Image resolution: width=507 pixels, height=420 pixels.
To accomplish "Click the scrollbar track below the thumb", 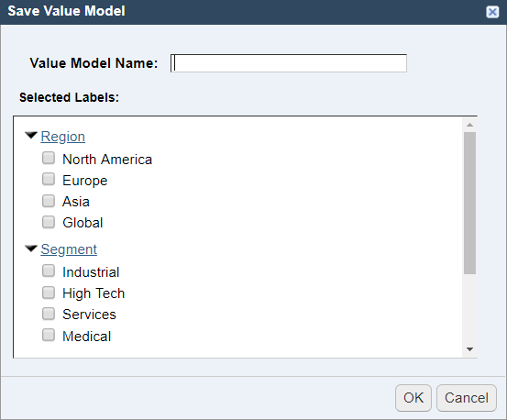I will coord(469,309).
